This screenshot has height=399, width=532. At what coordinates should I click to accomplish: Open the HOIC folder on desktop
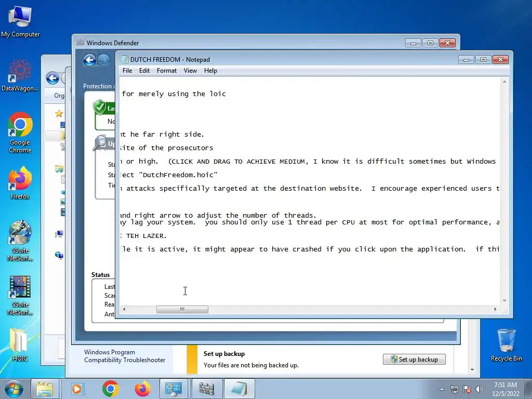[19, 344]
